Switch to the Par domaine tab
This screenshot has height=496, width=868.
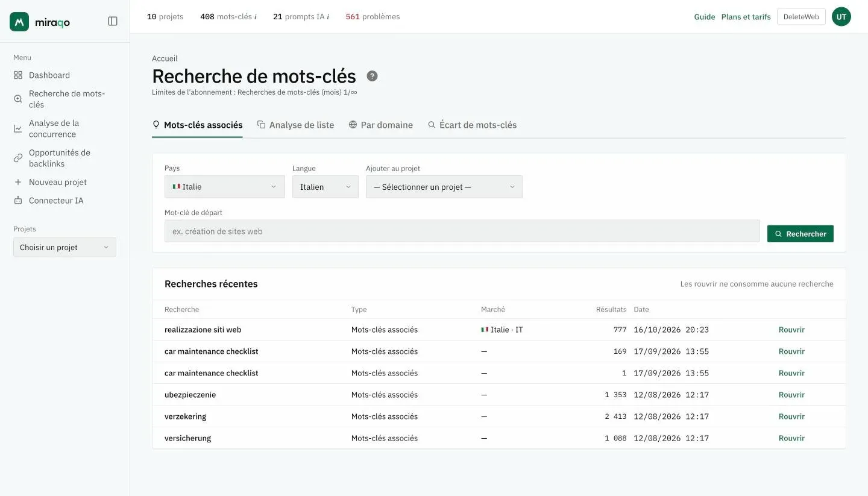pos(381,125)
